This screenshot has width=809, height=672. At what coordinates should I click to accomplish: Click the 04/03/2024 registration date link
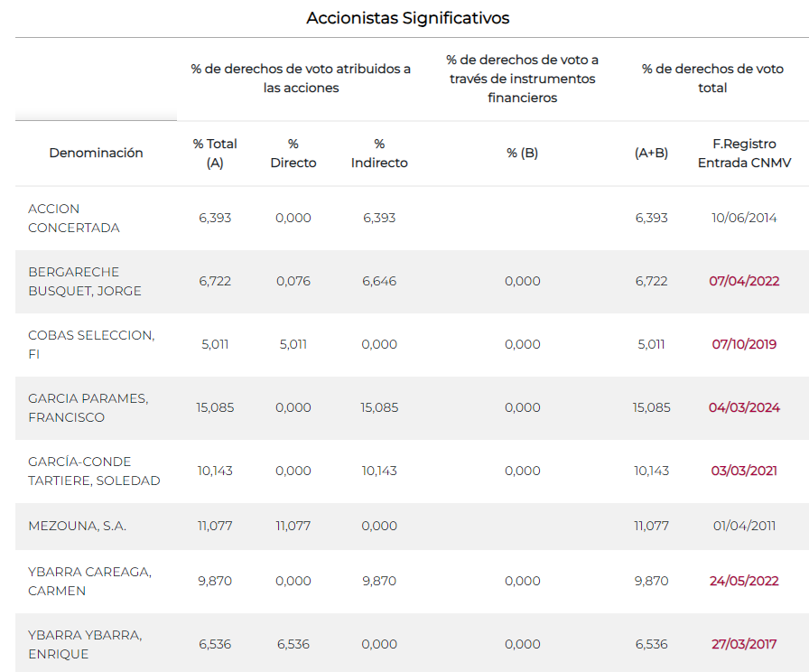pyautogui.click(x=743, y=407)
